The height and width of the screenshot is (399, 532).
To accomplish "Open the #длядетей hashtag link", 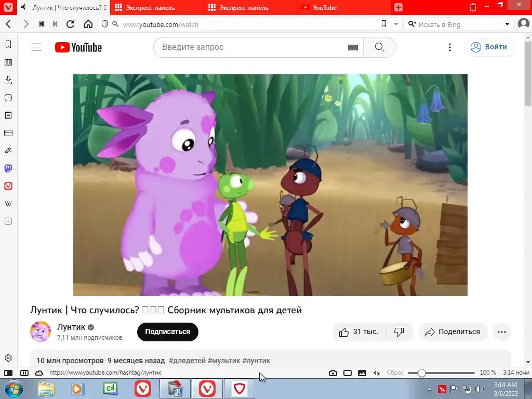I will (x=187, y=361).
